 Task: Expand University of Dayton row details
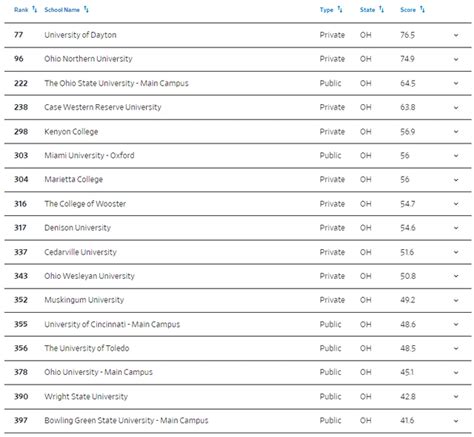click(x=456, y=35)
